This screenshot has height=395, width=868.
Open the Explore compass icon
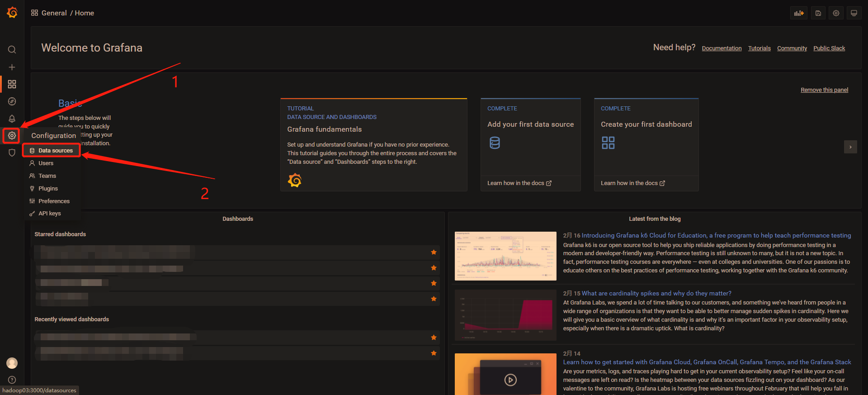pos(12,101)
